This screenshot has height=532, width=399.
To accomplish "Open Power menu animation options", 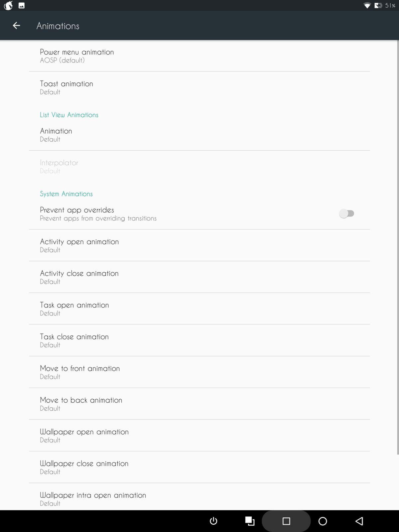I will pos(199,56).
